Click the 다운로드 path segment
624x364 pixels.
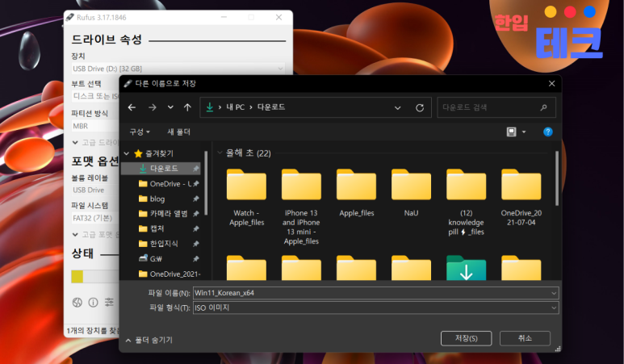click(x=271, y=107)
